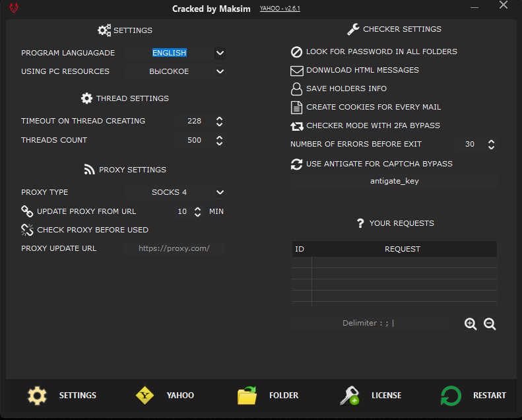Screen dimensions: 522x420
Task: Click the Delimiter input field
Action: (x=370, y=323)
